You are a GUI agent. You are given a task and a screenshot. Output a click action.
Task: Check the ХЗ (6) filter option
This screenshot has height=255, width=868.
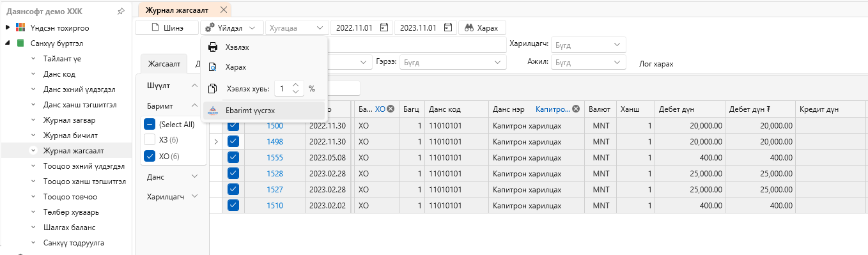[150, 139]
